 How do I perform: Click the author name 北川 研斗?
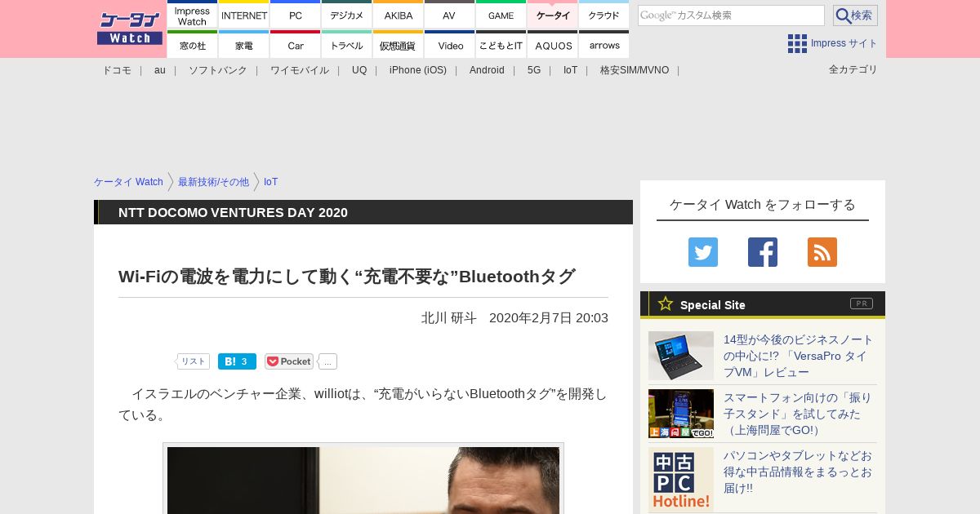click(449, 317)
